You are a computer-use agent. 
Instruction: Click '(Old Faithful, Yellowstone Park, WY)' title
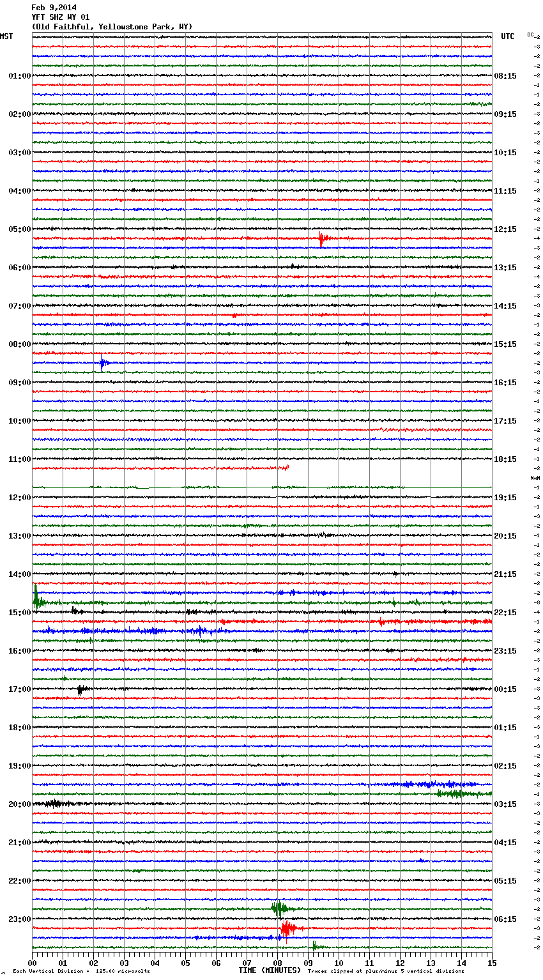click(x=112, y=27)
